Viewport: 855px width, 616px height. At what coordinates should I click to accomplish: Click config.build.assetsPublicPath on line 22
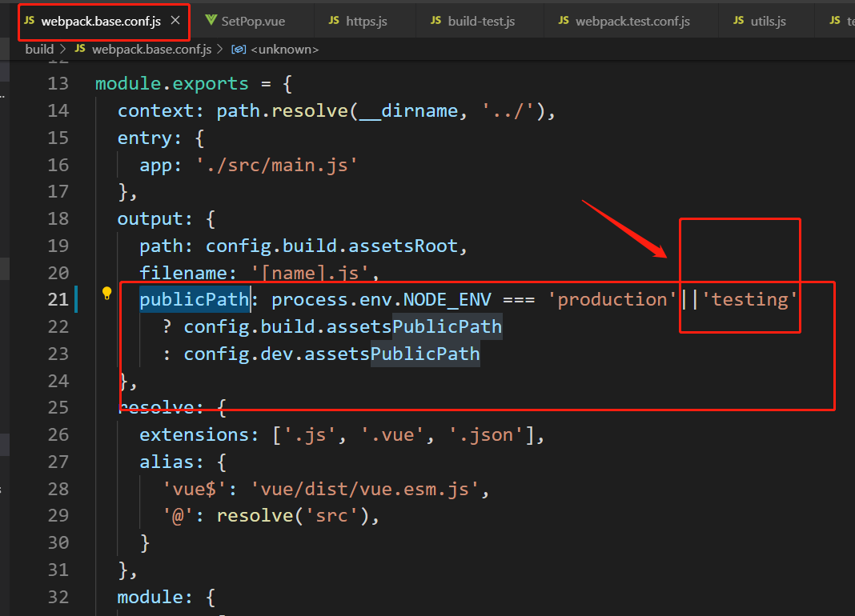tap(343, 326)
